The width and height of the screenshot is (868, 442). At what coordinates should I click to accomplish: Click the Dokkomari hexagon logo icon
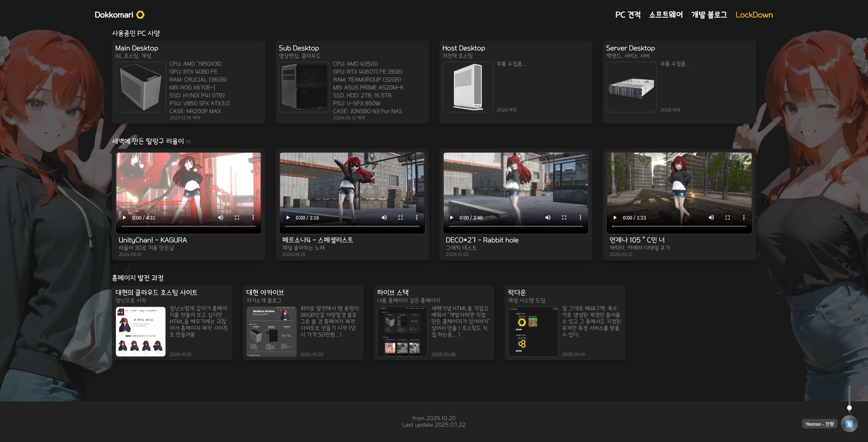tap(141, 15)
